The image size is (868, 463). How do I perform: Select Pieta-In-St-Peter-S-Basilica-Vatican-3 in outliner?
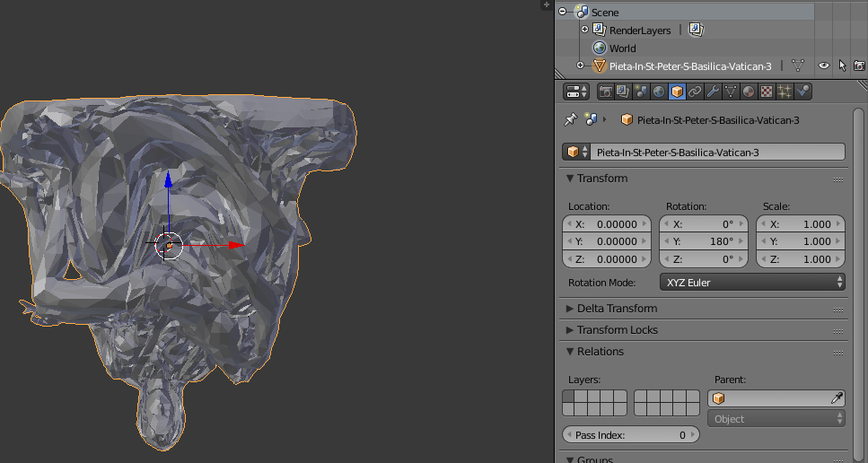690,66
